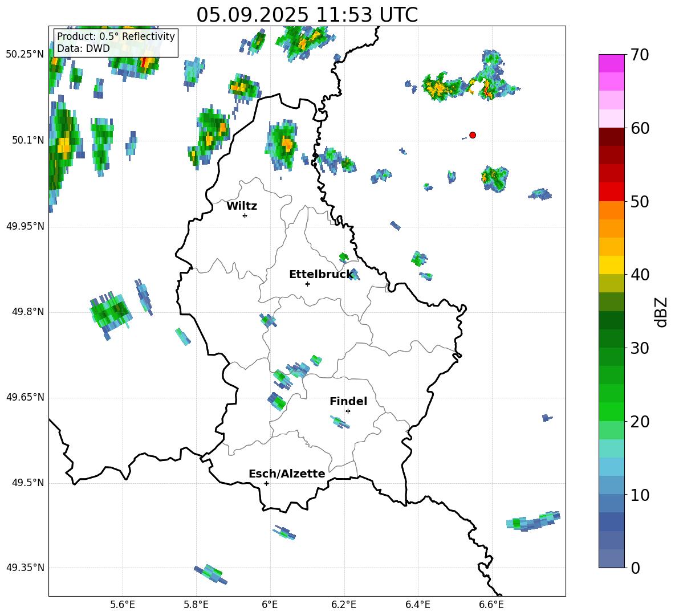This screenshot has width=675, height=616.
Task: Click the title 05.09.2025 11:53 UTC
Action: [307, 15]
